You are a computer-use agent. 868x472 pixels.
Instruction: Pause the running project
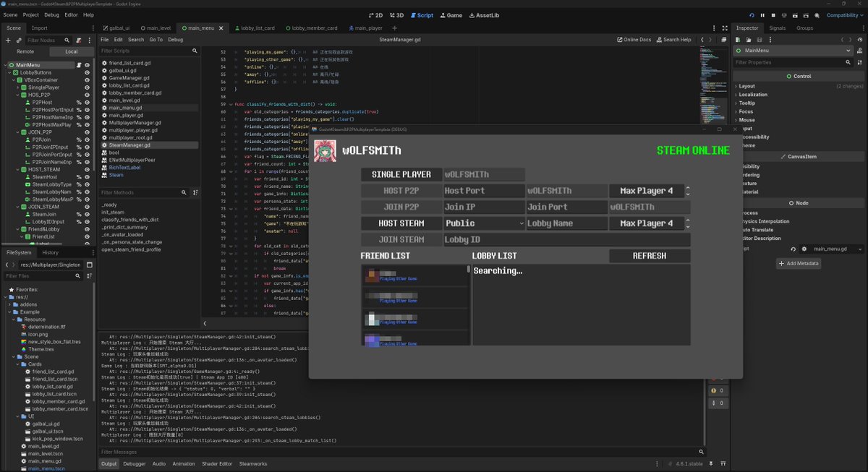pyautogui.click(x=762, y=14)
